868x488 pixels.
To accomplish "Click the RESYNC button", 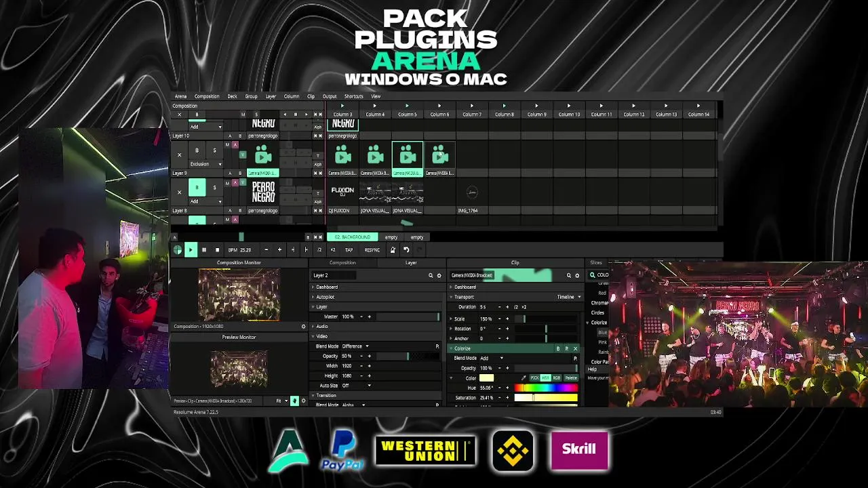I will pyautogui.click(x=372, y=249).
